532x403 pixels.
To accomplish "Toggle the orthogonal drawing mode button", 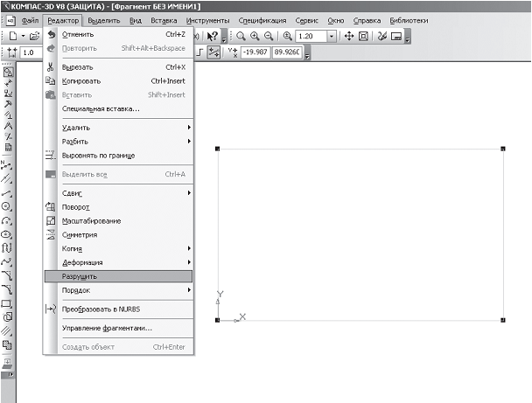I will click(x=200, y=52).
